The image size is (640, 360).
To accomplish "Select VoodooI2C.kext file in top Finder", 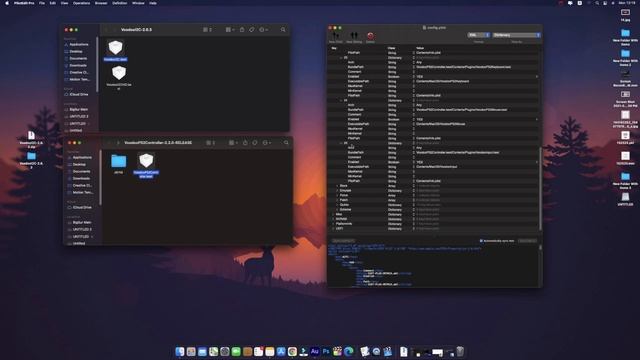I will 116,51.
